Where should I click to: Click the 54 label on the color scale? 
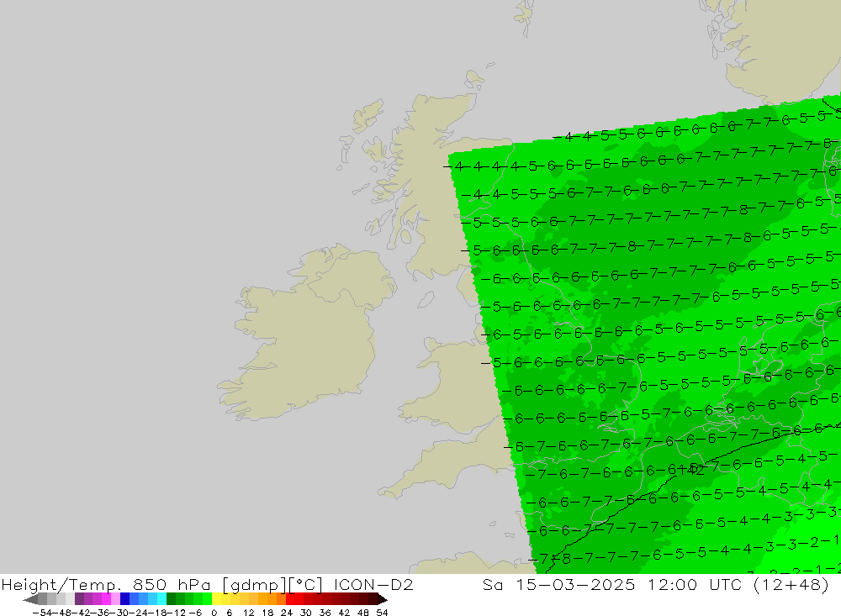(x=382, y=613)
